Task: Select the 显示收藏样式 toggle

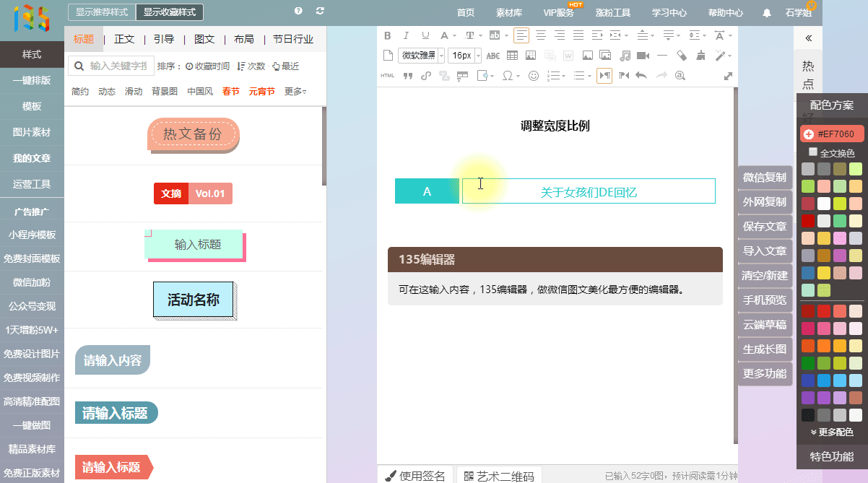Action: point(169,12)
